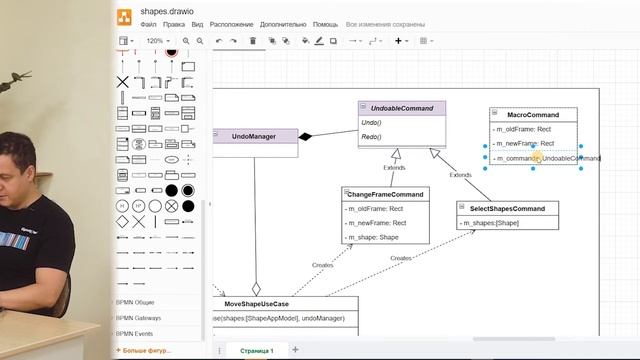Select the Undo() method row

pos(402,122)
